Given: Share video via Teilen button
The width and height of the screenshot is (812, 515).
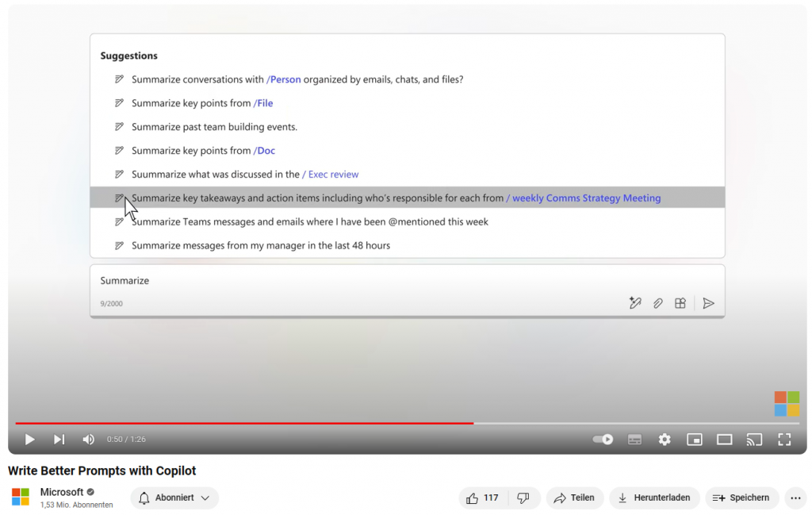Looking at the screenshot, I should 574,498.
